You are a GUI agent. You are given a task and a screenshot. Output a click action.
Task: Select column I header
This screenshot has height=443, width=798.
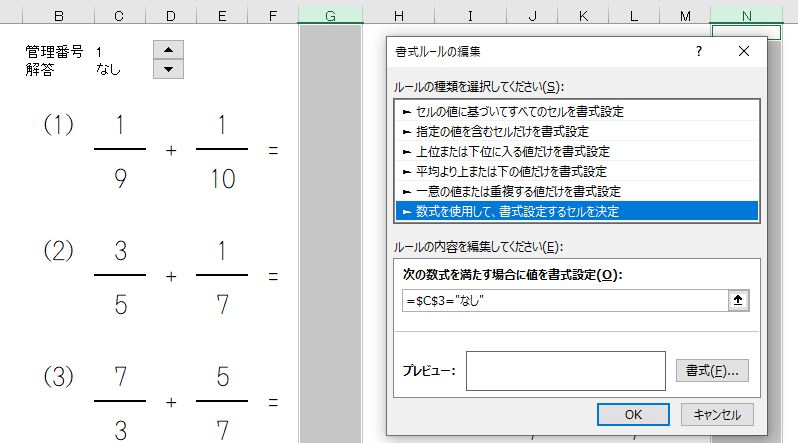click(x=470, y=16)
